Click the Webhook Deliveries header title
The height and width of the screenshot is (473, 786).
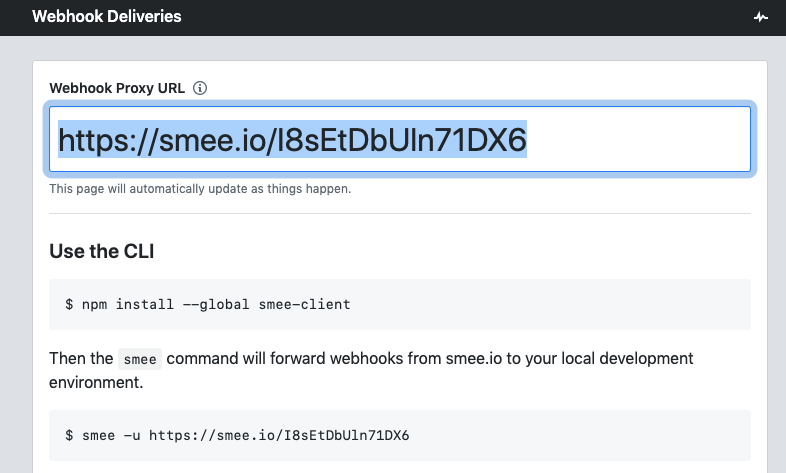coord(107,16)
